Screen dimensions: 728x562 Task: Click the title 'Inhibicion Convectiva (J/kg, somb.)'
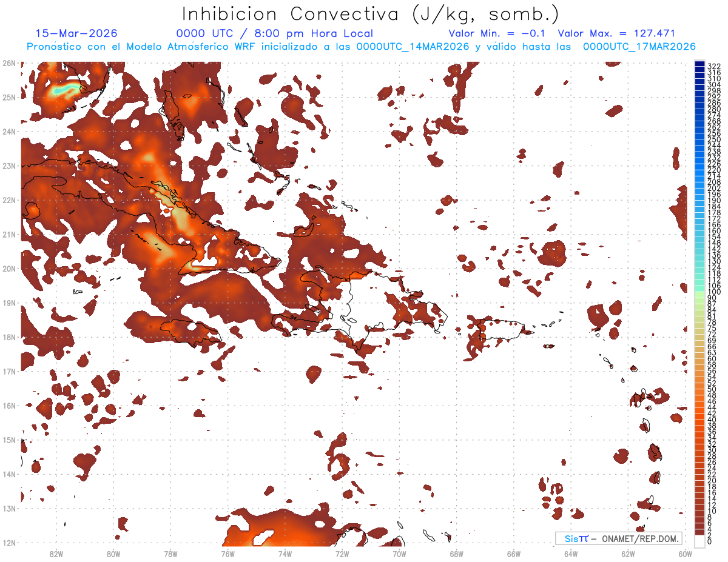click(371, 15)
